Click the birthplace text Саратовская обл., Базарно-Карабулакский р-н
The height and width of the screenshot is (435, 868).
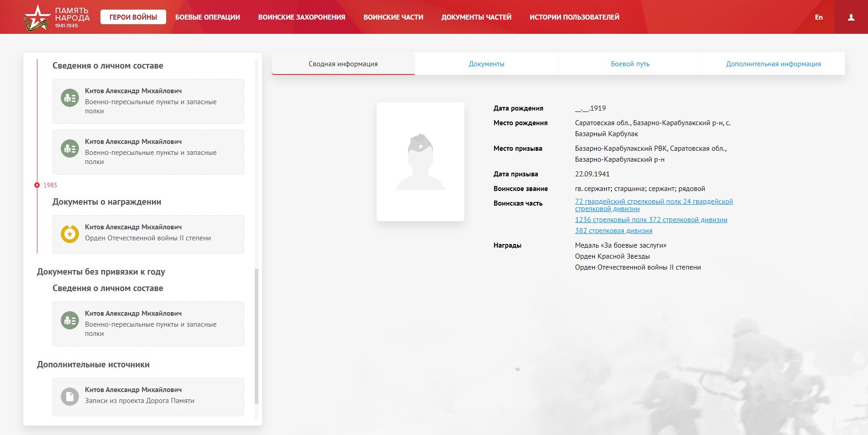tap(653, 128)
